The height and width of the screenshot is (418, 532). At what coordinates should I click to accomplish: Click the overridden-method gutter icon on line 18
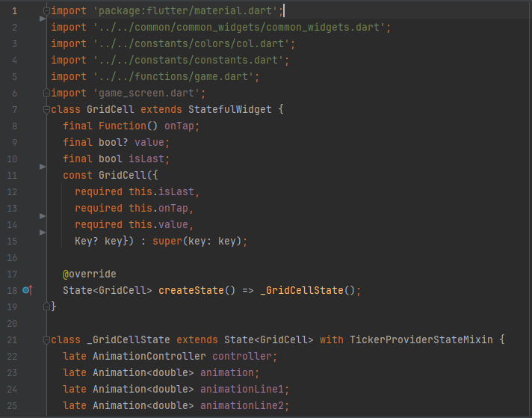coord(27,290)
